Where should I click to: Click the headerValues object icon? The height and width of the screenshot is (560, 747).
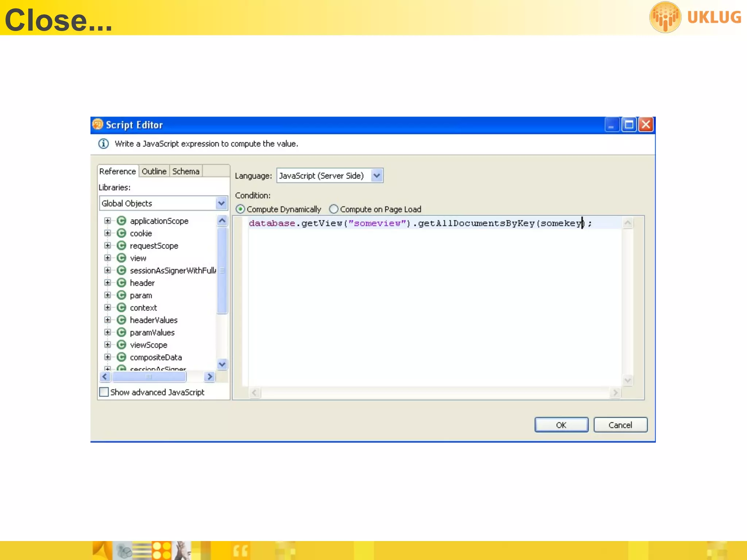(121, 320)
